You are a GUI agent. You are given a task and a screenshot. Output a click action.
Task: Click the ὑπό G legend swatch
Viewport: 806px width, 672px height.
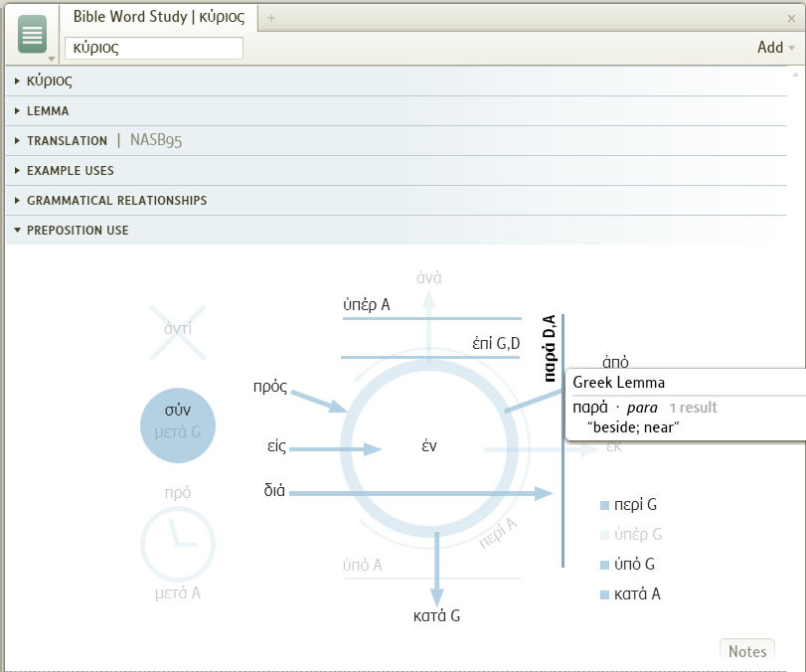(x=604, y=565)
